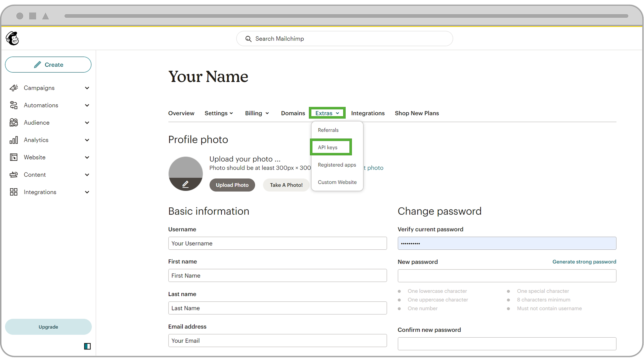The image size is (644, 362).
Task: Click the Campaigns megaphone icon
Action: (x=14, y=88)
